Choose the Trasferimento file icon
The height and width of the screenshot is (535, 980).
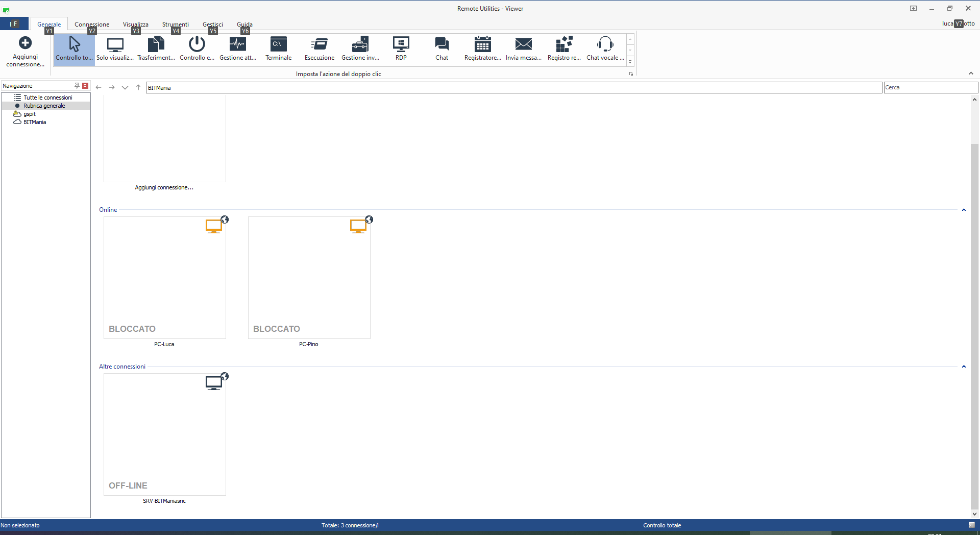point(156,45)
